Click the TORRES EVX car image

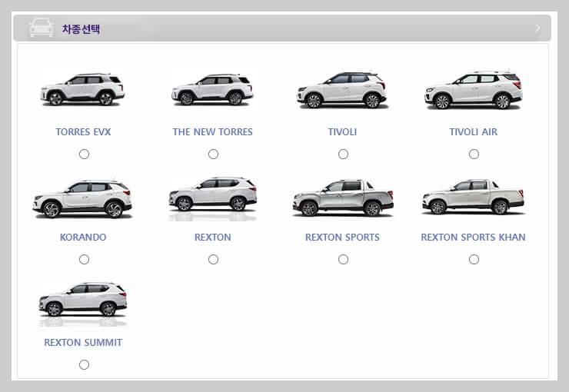tap(83, 89)
